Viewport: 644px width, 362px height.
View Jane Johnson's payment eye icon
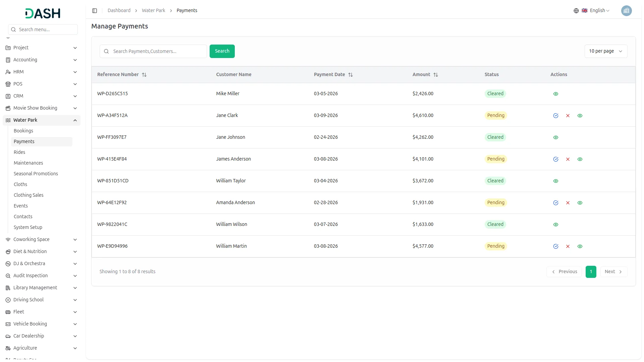coord(556,137)
